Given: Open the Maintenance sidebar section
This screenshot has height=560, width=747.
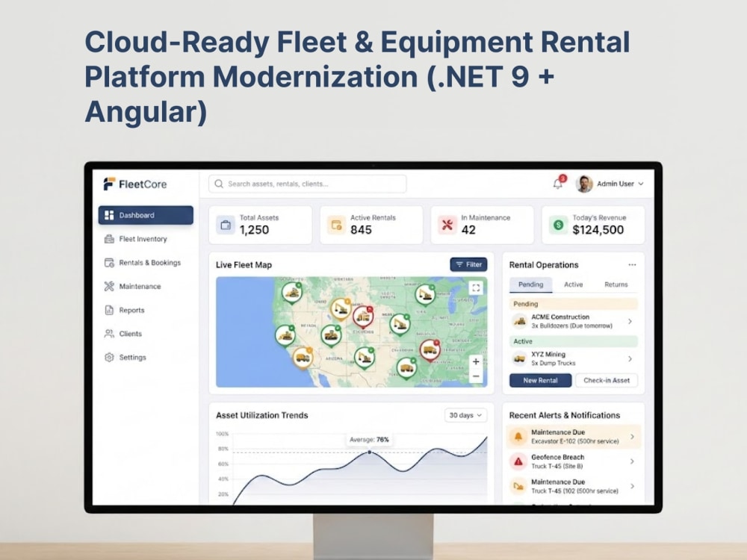Looking at the screenshot, I should (x=146, y=286).
